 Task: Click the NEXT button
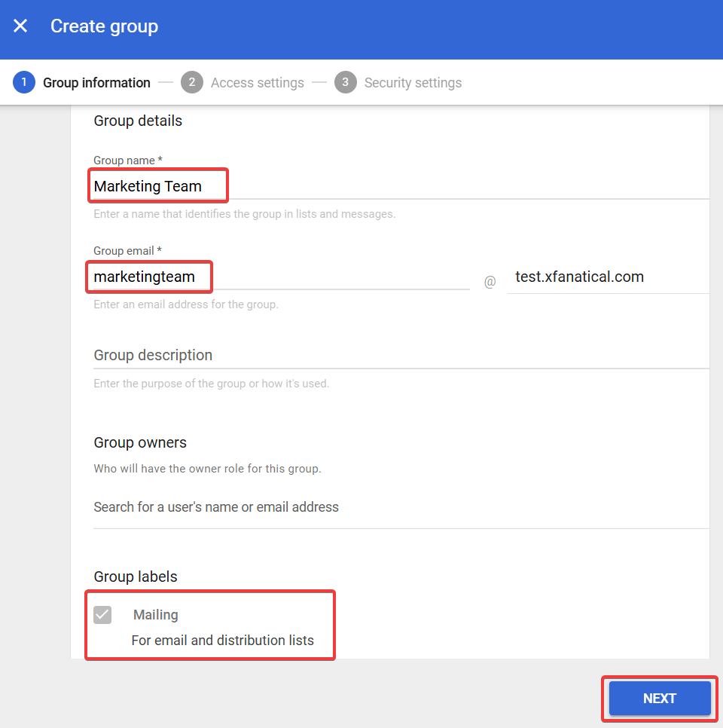(659, 699)
